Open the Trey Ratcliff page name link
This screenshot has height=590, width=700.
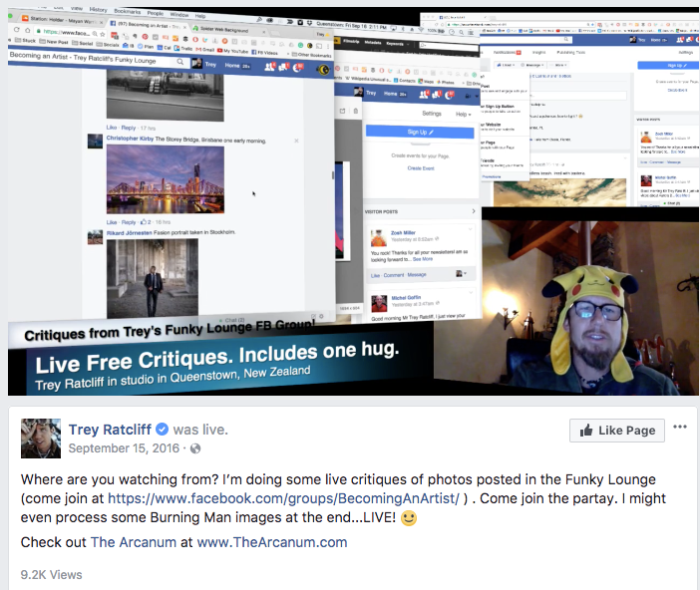point(110,430)
